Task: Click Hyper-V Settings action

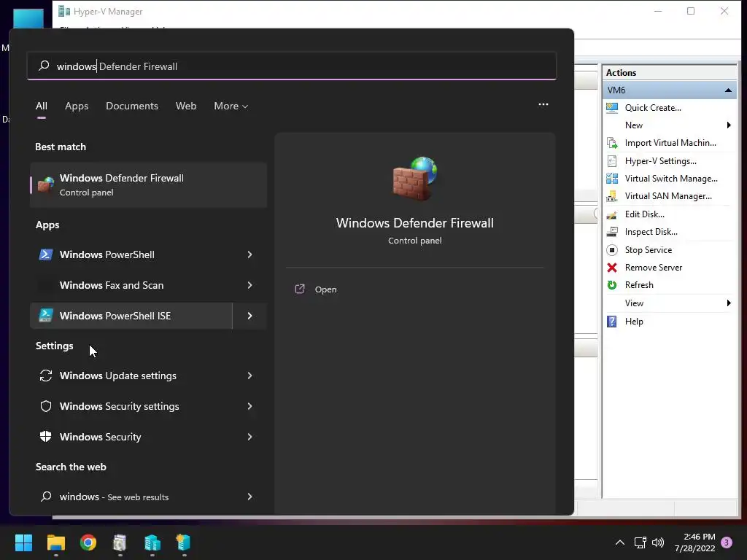Action: (x=660, y=161)
